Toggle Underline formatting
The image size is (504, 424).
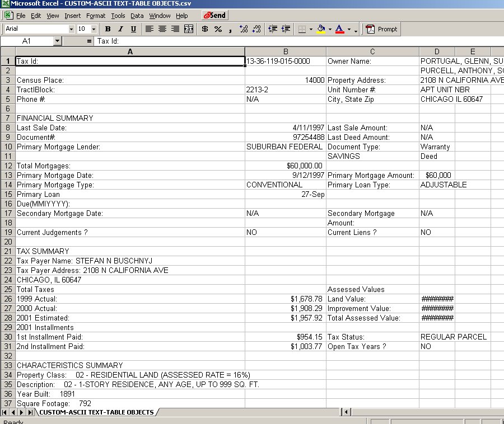[133, 29]
